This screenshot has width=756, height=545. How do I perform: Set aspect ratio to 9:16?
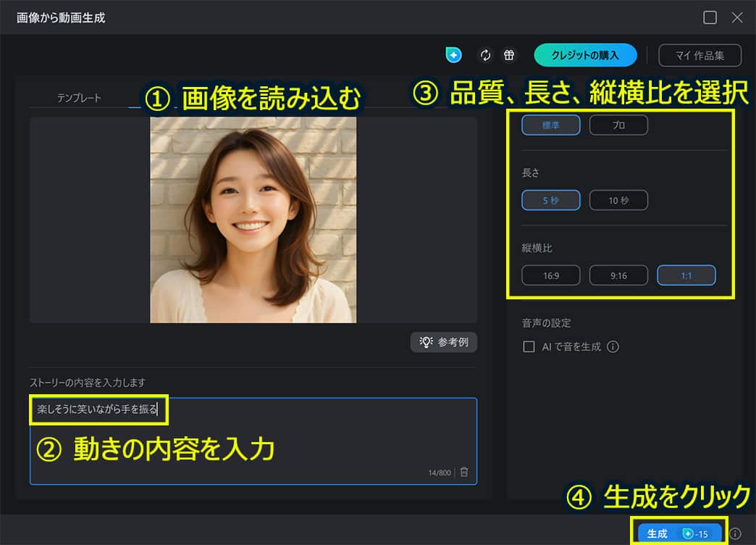pos(618,276)
